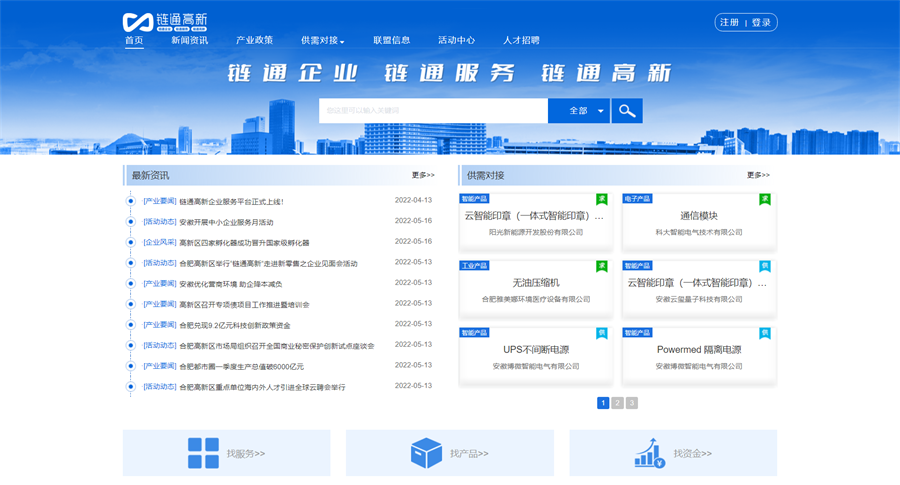Go to the 人才招聘 menu item

tap(521, 40)
